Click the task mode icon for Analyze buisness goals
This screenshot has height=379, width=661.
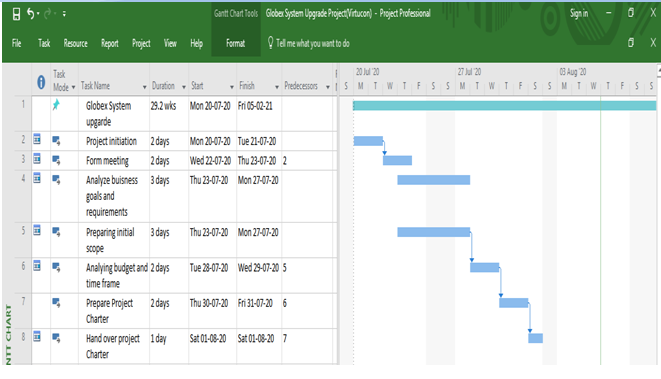pyautogui.click(x=56, y=180)
